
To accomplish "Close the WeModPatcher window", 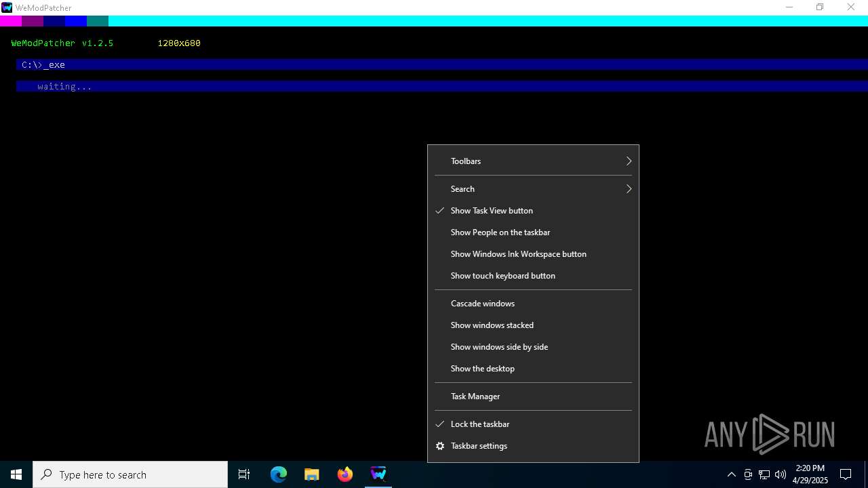I will click(851, 7).
